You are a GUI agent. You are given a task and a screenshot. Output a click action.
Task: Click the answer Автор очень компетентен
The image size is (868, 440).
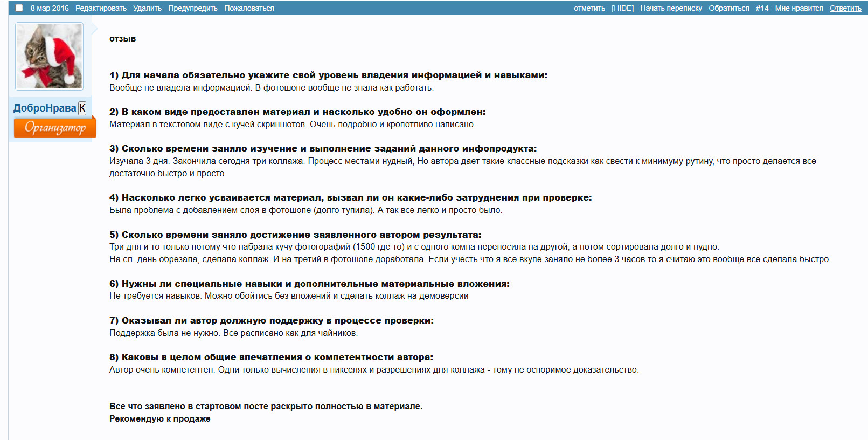[374, 370]
